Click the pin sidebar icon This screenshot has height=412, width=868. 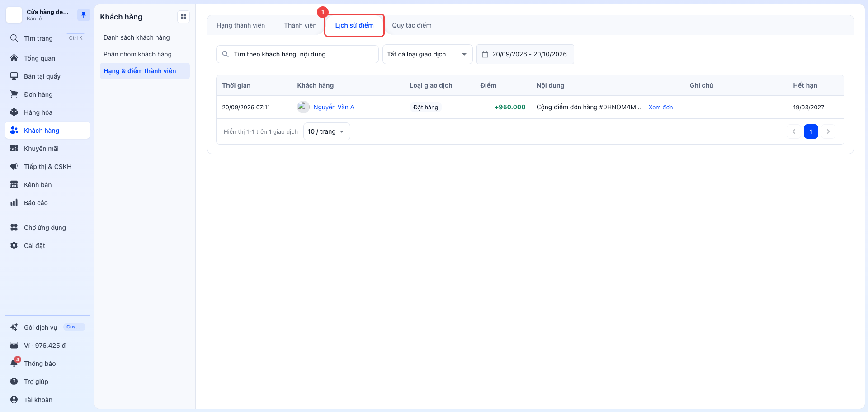84,15
